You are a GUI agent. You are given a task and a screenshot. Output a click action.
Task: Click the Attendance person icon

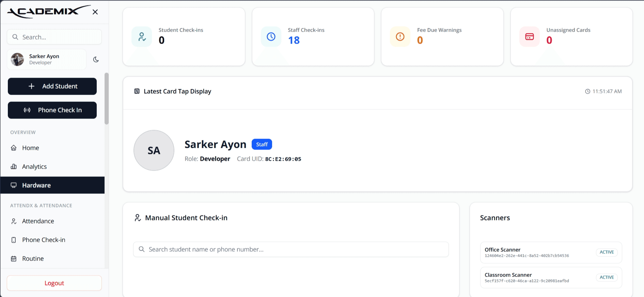(14, 221)
